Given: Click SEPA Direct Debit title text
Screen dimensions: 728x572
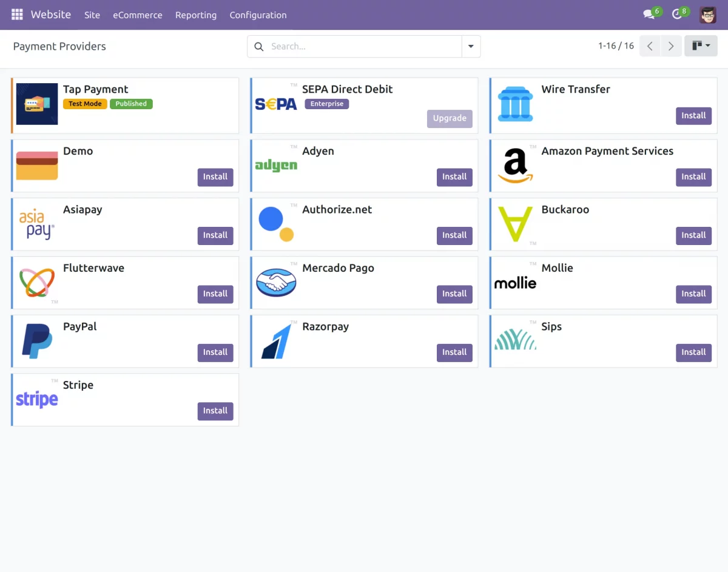Looking at the screenshot, I should point(348,90).
